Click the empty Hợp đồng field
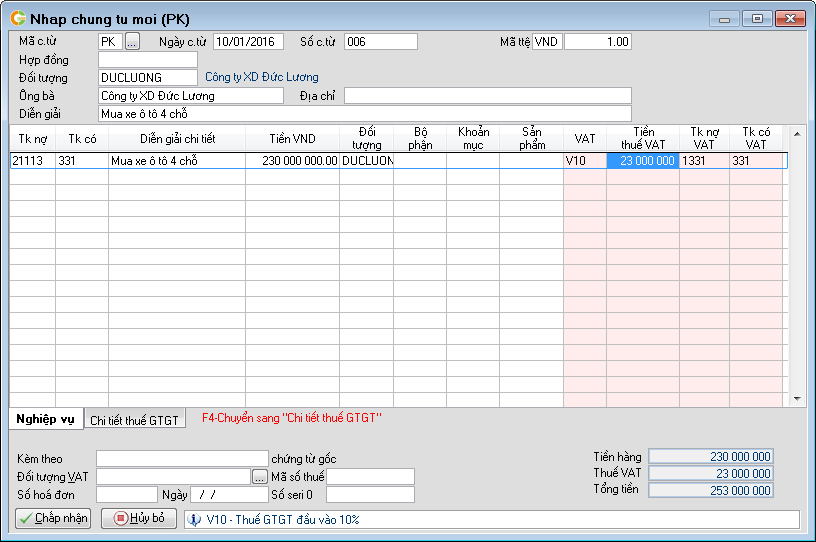Screen dimensions: 816x542 (148, 59)
